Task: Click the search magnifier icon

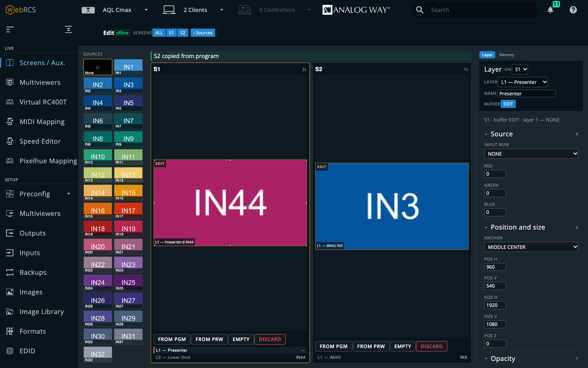Action: pyautogui.click(x=420, y=10)
